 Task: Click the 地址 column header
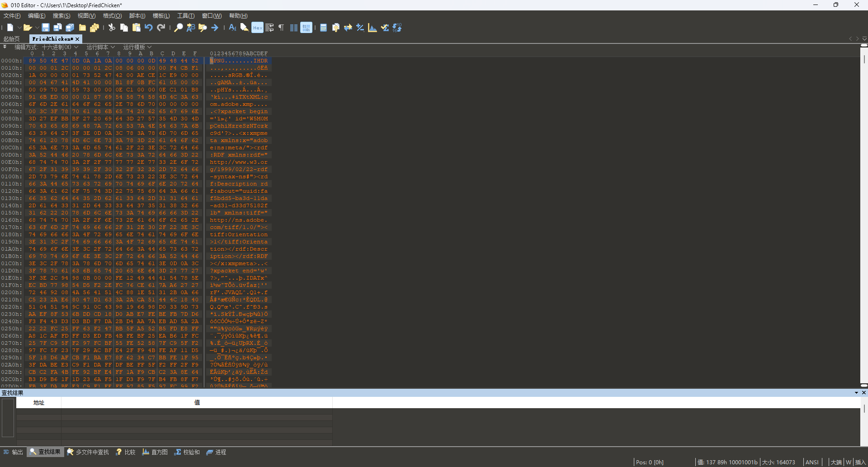[39, 403]
